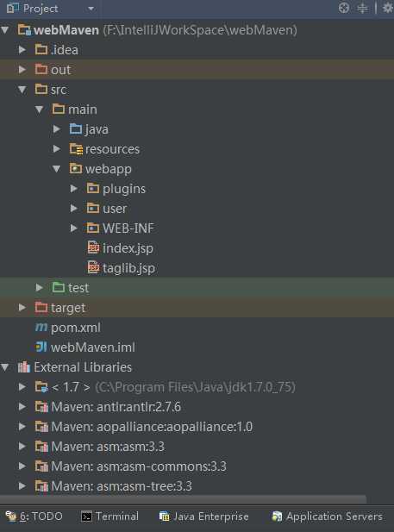Open the Application Servers tool window

tap(328, 516)
